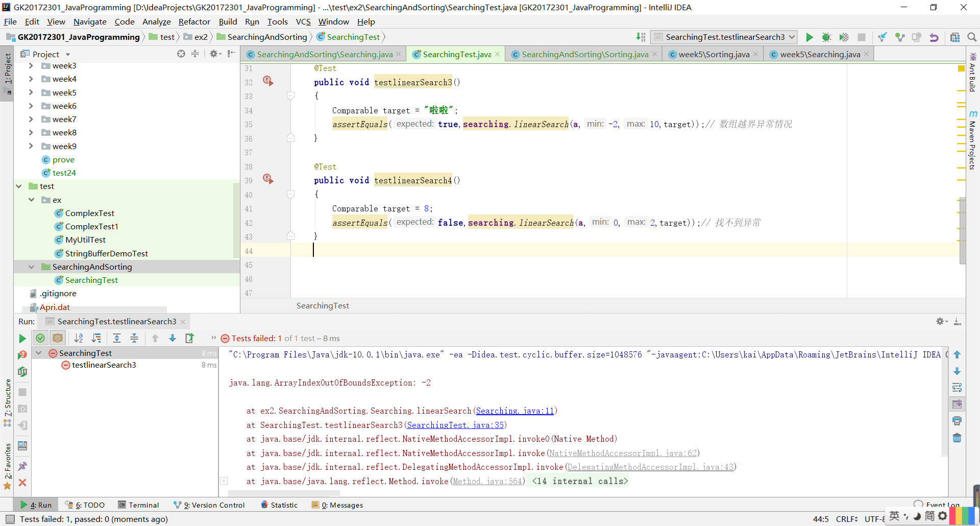Toggle show ignored tests filter
980x526 pixels.
click(58, 338)
